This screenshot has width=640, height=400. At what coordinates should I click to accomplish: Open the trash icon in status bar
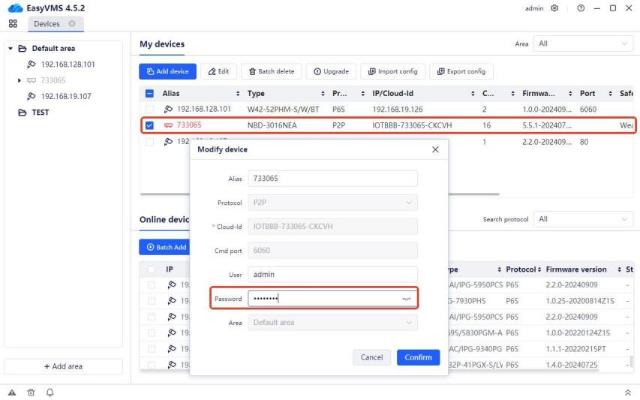(x=30, y=391)
